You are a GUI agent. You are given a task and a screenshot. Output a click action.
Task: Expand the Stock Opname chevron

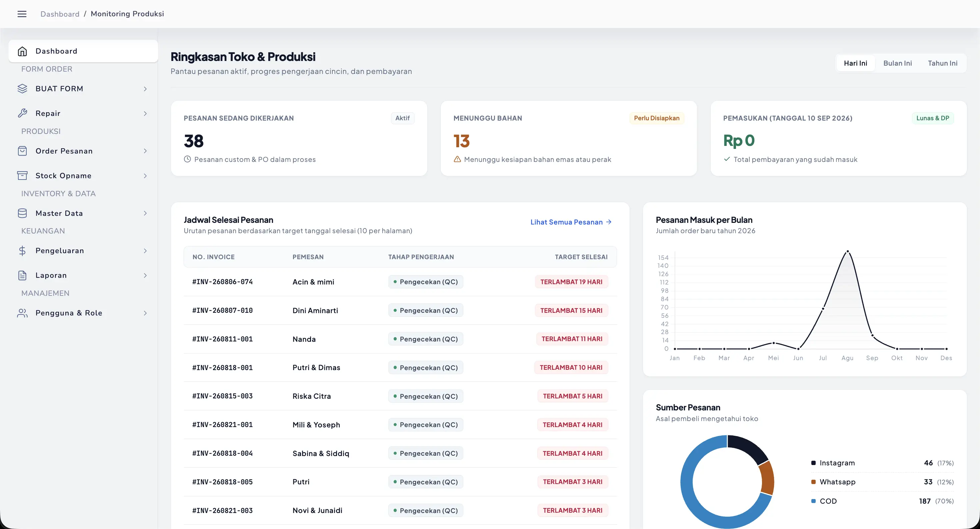click(x=145, y=176)
